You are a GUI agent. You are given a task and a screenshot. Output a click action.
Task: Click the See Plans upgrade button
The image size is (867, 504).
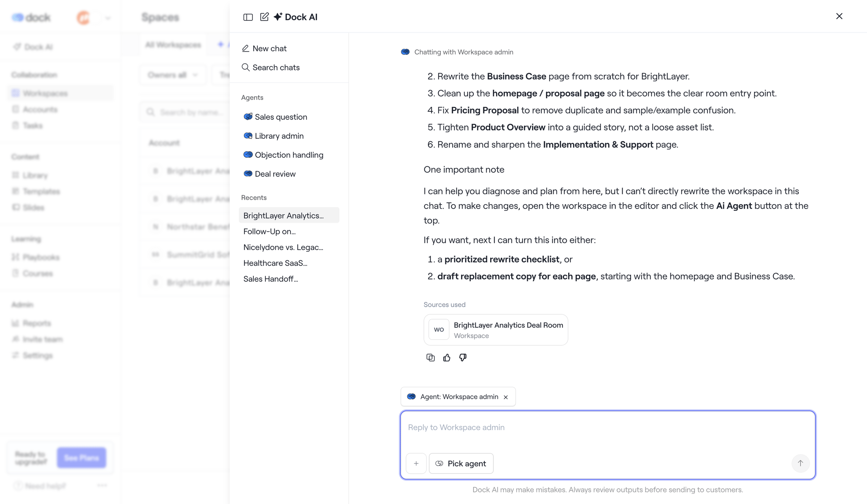pyautogui.click(x=82, y=458)
